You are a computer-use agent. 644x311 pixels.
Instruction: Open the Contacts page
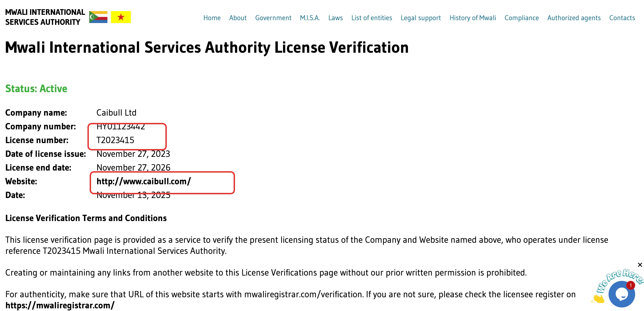click(x=622, y=18)
